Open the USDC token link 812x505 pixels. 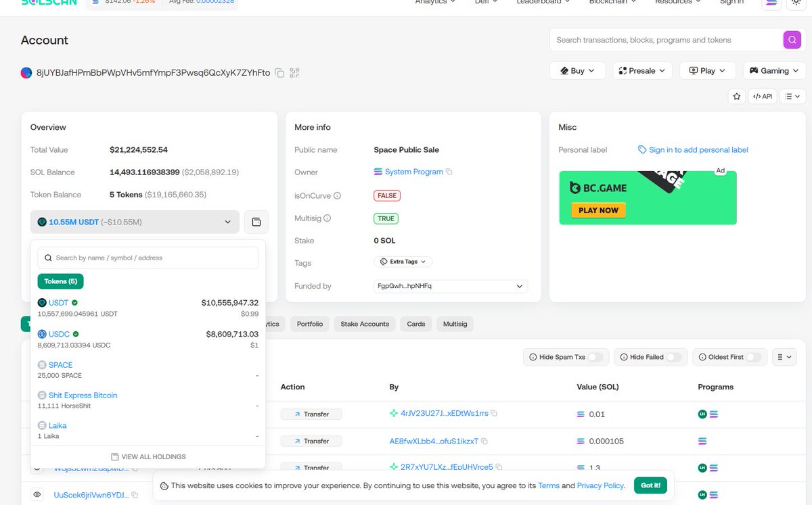pyautogui.click(x=60, y=334)
